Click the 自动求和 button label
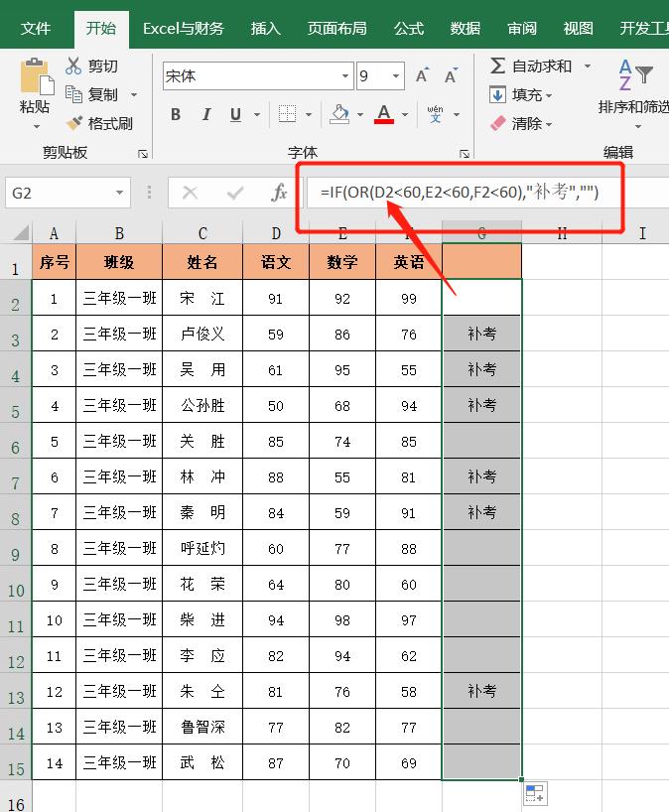669x812 pixels. pyautogui.click(x=542, y=67)
